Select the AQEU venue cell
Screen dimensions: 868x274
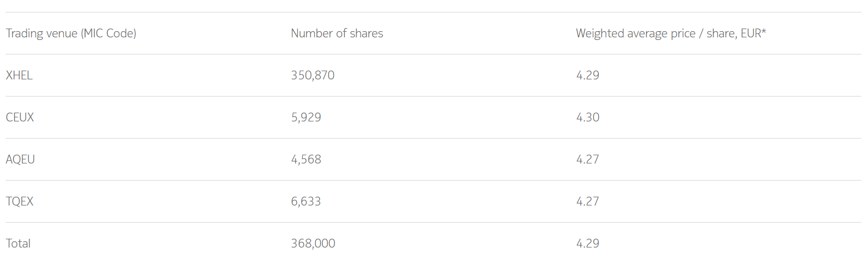coord(20,159)
